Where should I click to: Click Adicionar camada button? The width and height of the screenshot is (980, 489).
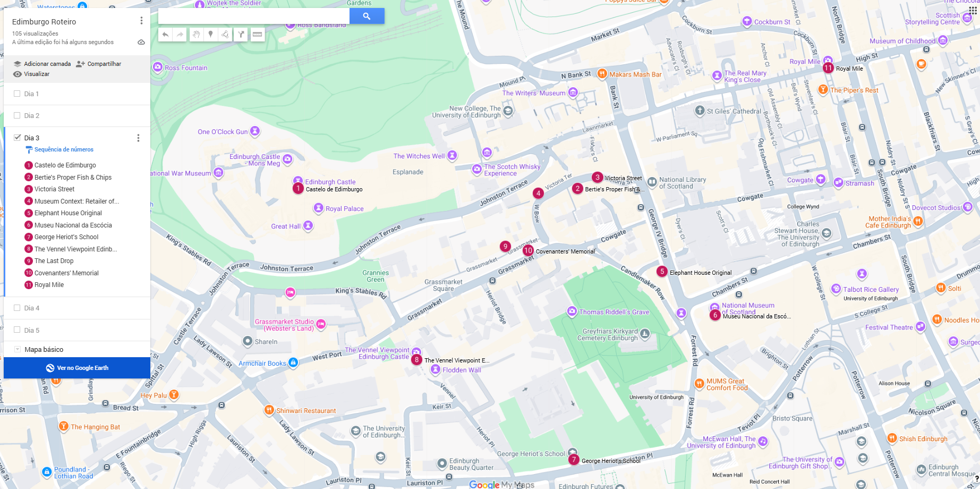(42, 64)
